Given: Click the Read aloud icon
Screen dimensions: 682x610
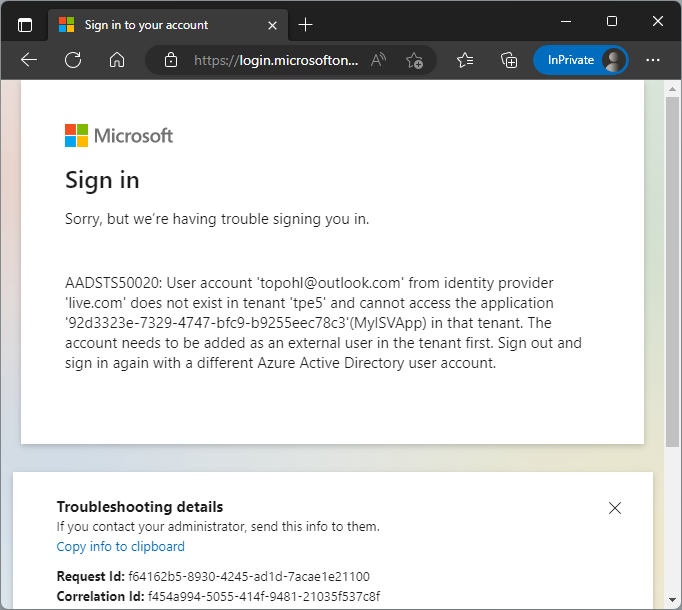Looking at the screenshot, I should (378, 60).
